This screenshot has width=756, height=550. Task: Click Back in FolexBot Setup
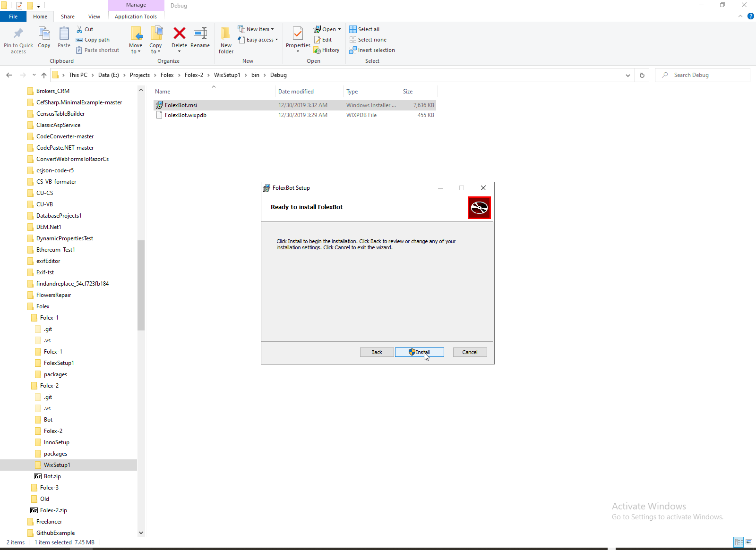click(377, 352)
